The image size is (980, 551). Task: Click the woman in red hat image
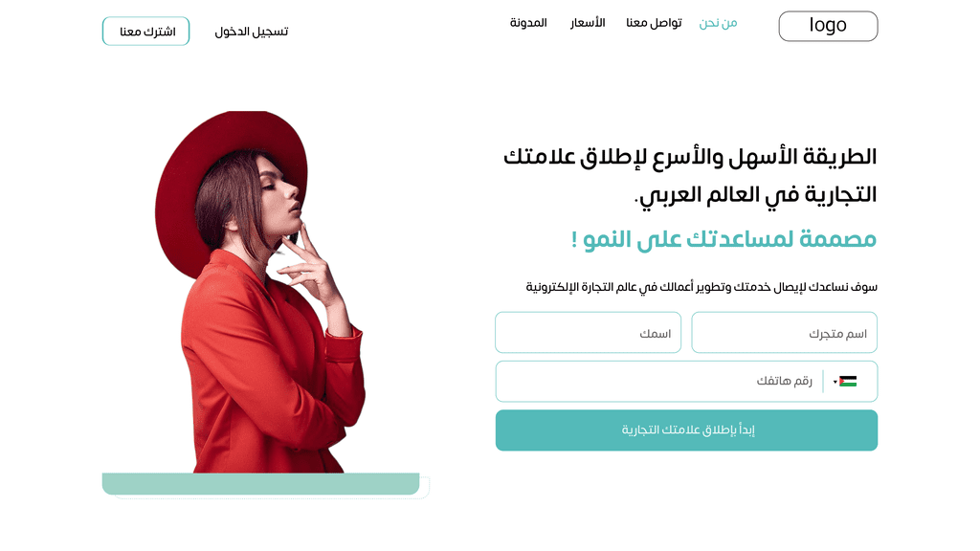click(x=260, y=293)
